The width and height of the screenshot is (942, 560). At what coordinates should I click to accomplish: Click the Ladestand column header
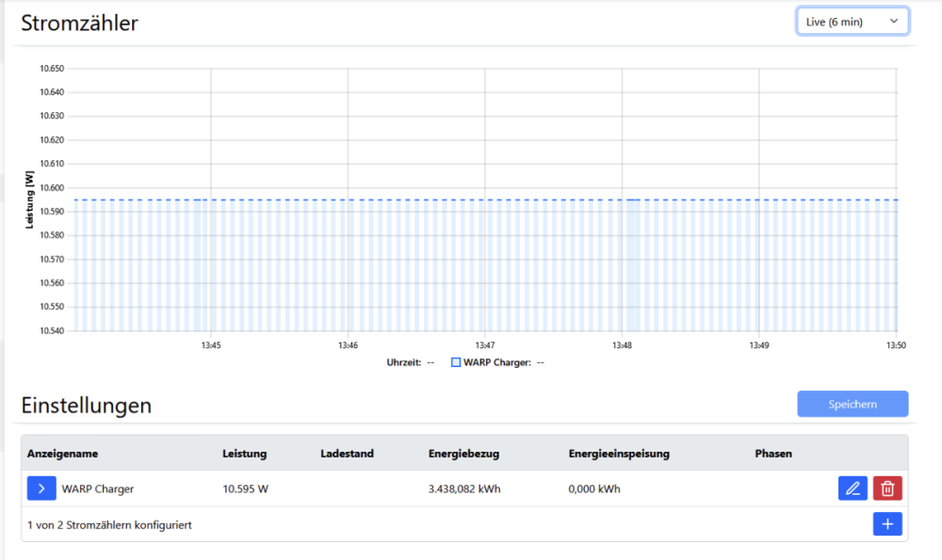pos(347,454)
